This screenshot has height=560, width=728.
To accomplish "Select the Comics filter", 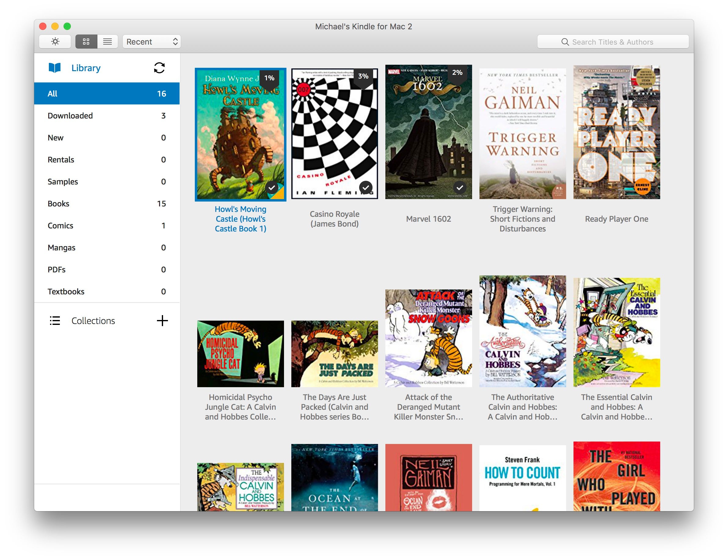I will [107, 226].
